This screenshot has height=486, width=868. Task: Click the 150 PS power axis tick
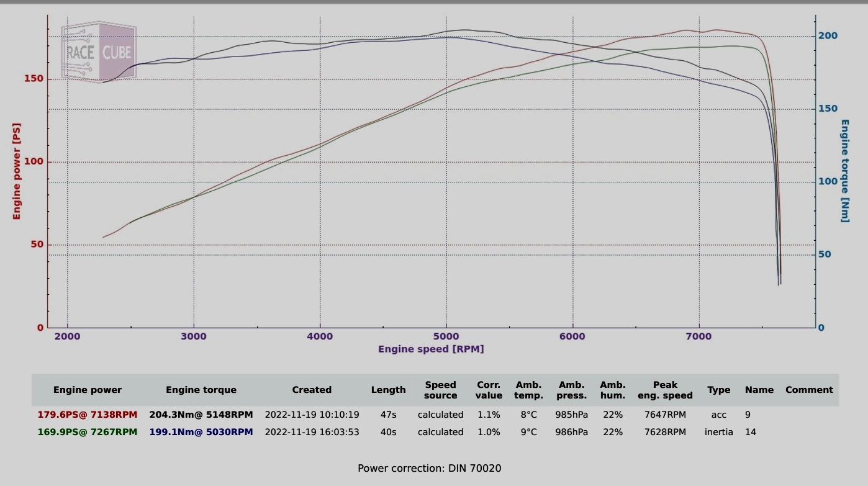coord(34,79)
